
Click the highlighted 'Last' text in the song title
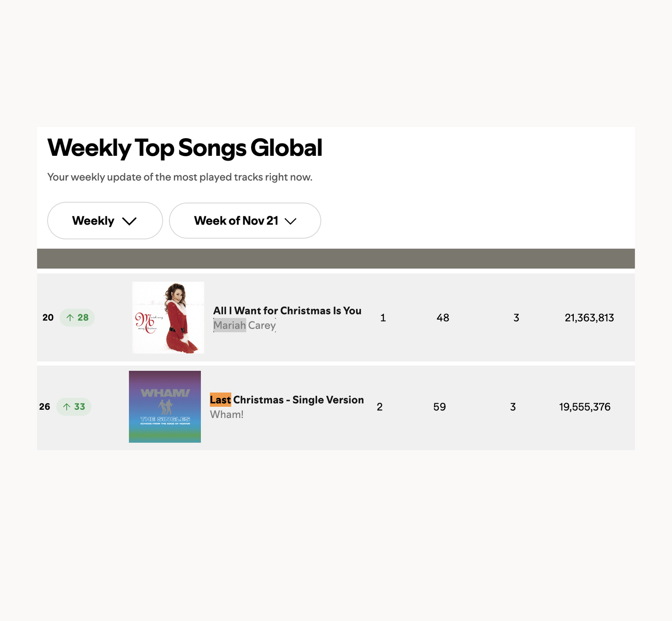coord(220,400)
